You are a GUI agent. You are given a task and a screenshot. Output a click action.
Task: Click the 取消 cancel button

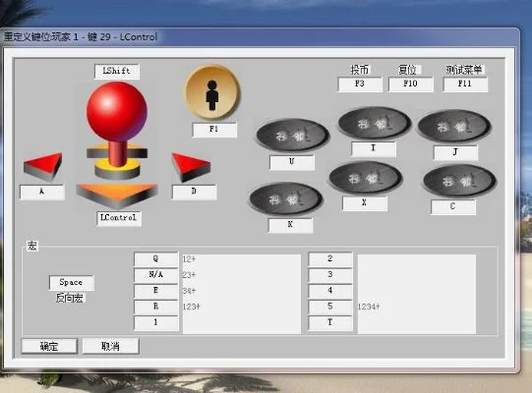pos(110,346)
